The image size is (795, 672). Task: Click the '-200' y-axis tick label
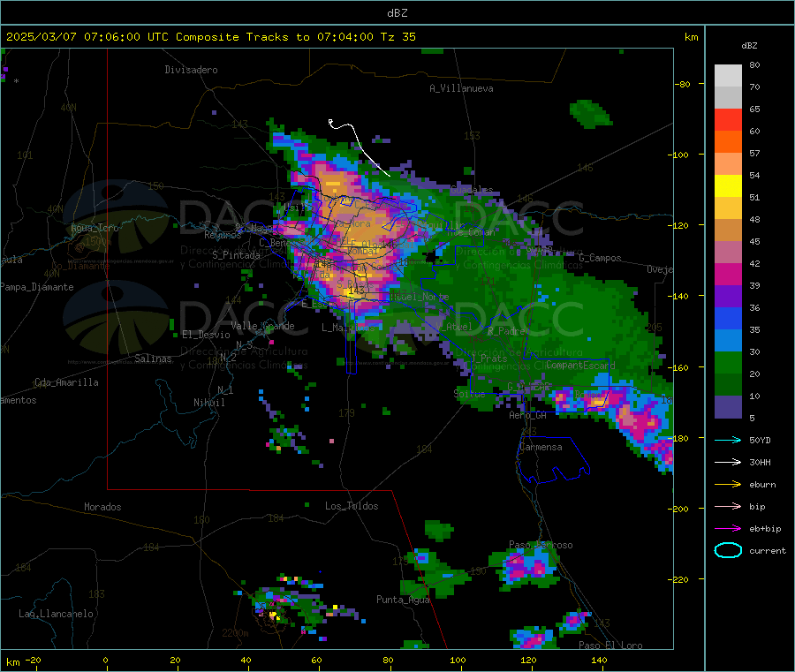coord(678,509)
